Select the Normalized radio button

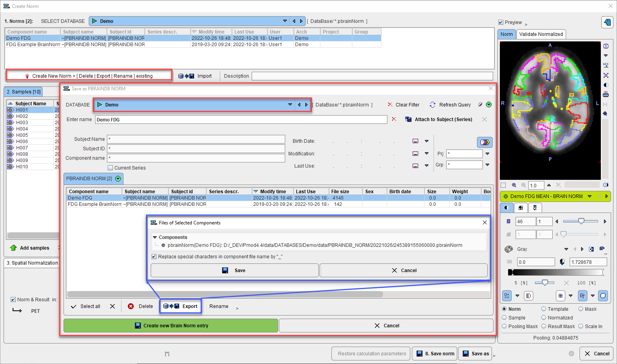coord(544,318)
